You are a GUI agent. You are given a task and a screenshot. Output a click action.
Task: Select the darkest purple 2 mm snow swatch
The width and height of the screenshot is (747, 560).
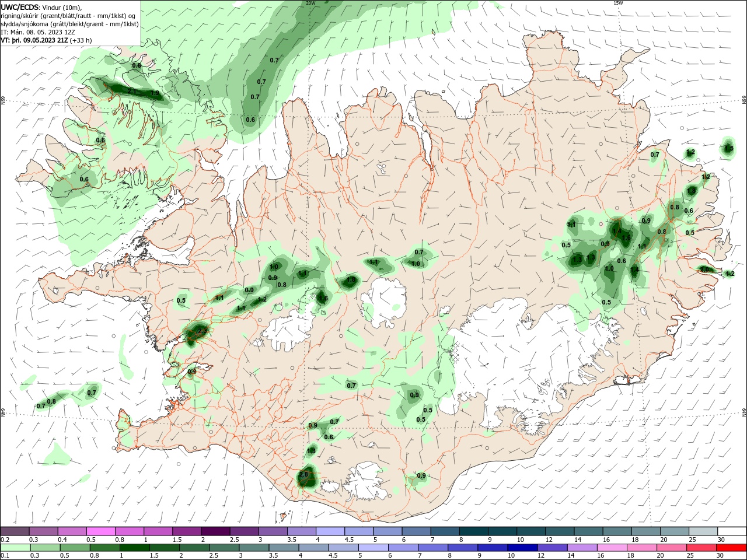(x=215, y=531)
